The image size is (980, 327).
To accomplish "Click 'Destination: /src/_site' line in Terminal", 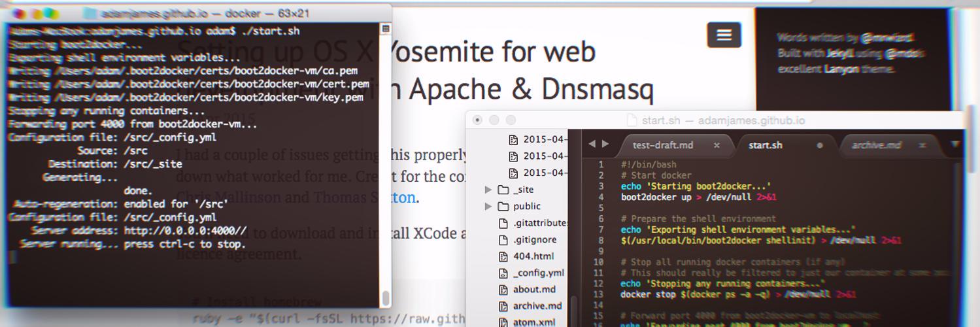I will (x=115, y=164).
